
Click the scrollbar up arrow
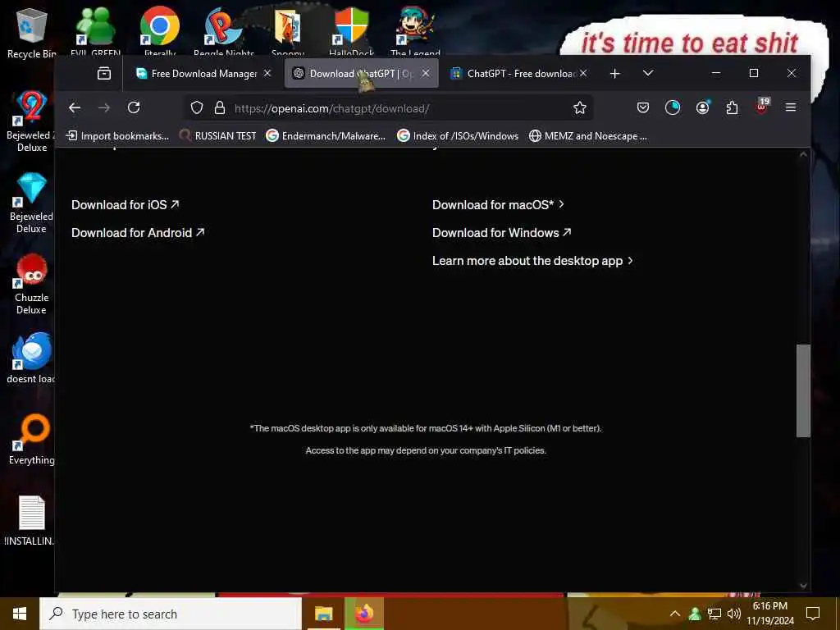pos(803,155)
